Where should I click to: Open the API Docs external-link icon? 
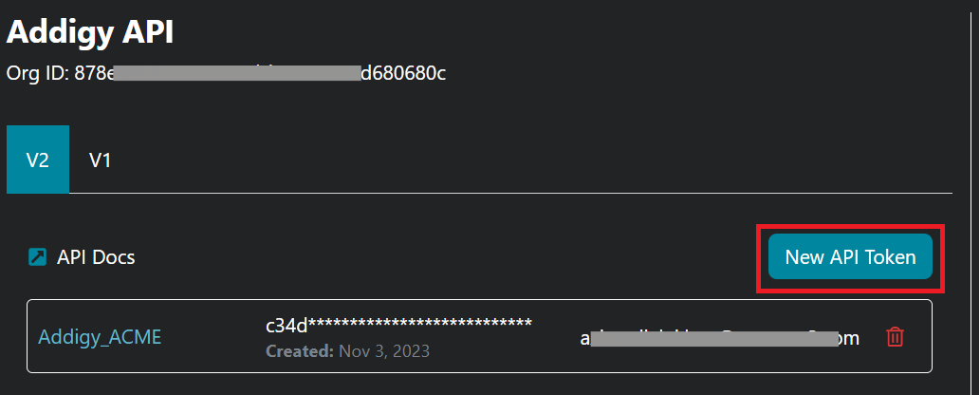point(38,256)
